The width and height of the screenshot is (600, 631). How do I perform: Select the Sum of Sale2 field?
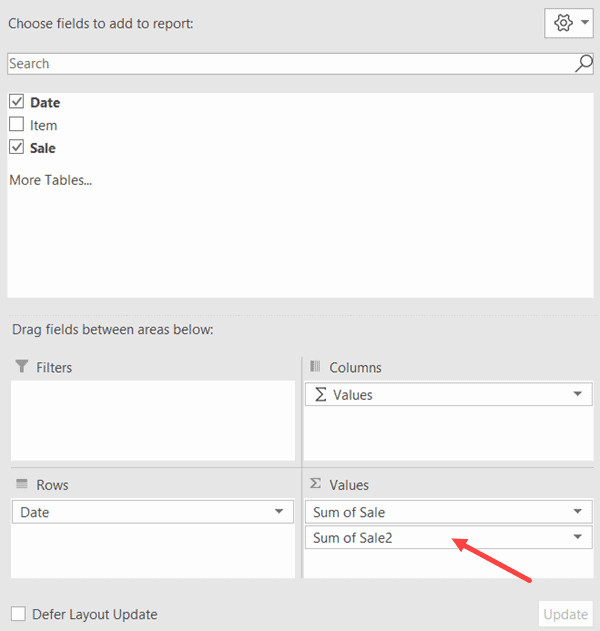(x=350, y=538)
